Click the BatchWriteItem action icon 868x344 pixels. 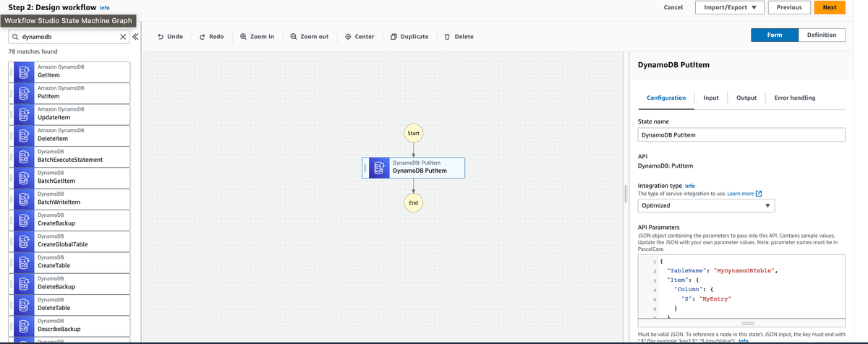pyautogui.click(x=23, y=199)
